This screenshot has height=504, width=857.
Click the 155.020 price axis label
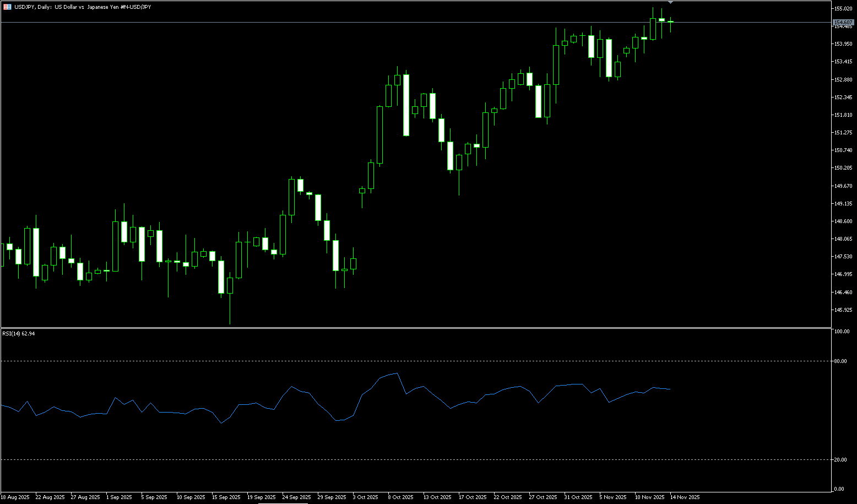point(844,9)
